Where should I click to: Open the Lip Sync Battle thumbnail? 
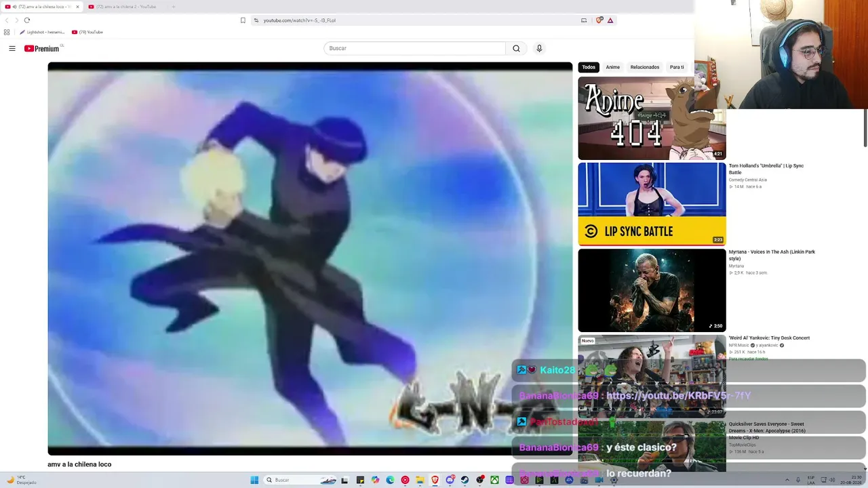click(x=652, y=204)
